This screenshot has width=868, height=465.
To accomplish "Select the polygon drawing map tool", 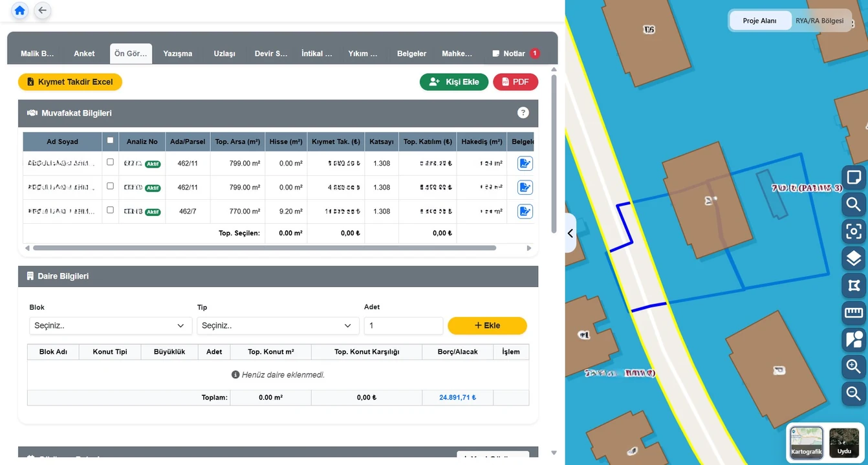I will point(854,286).
